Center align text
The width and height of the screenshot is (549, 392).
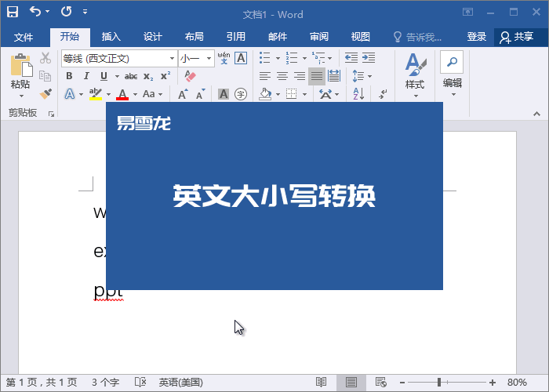tap(282, 76)
